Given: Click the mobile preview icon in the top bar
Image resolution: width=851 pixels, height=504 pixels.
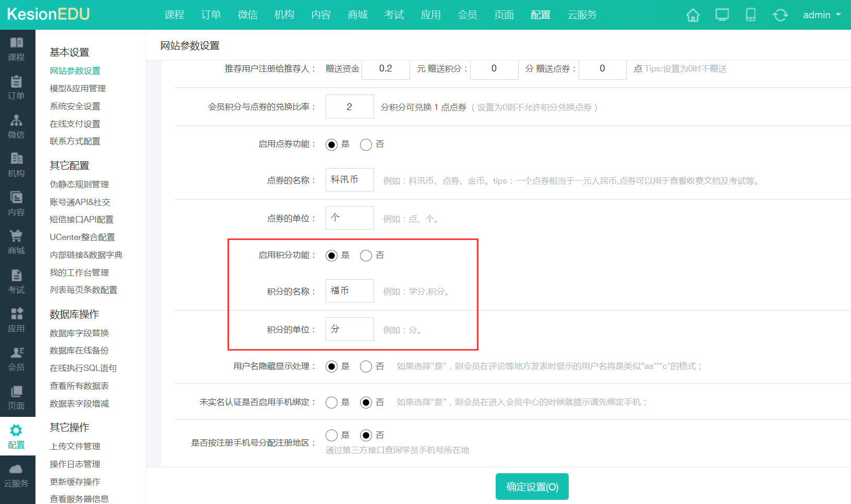Looking at the screenshot, I should (x=751, y=15).
